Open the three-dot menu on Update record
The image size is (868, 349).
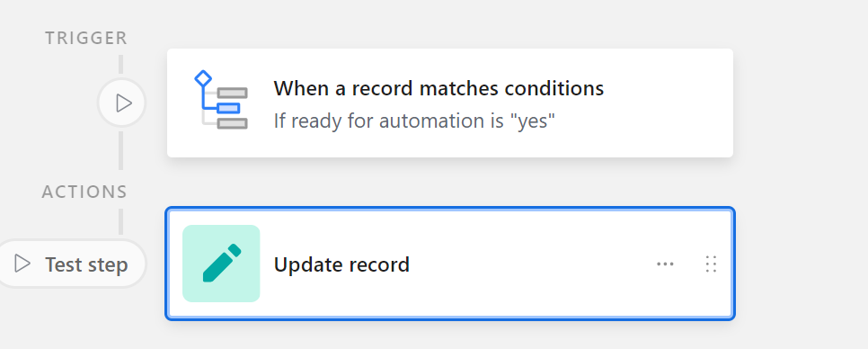pyautogui.click(x=665, y=264)
